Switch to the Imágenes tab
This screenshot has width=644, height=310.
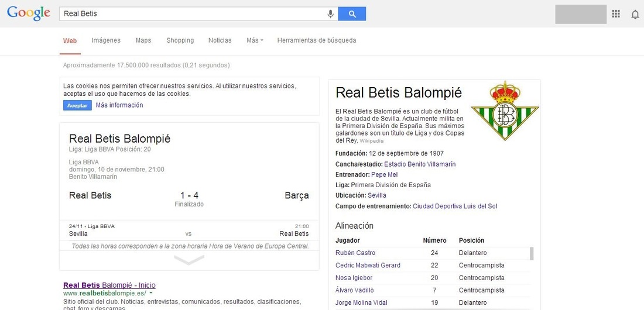tap(106, 40)
